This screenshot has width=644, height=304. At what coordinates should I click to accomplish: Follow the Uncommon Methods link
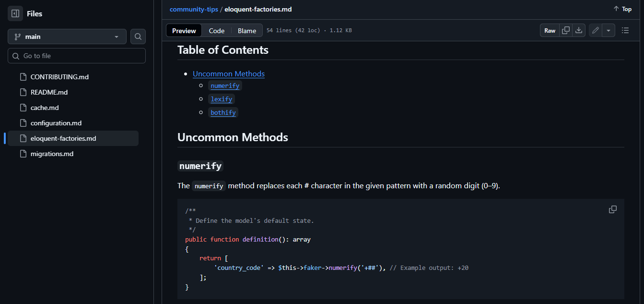coord(229,73)
